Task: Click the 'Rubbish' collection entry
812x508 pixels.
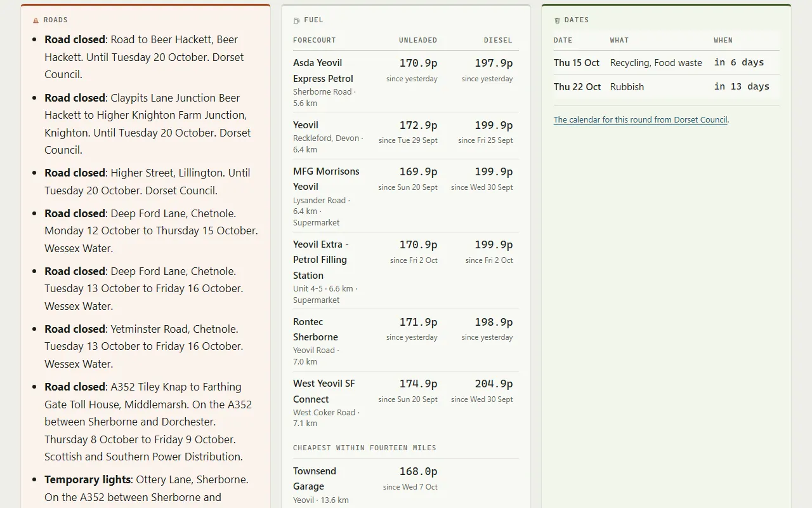Action: point(627,87)
